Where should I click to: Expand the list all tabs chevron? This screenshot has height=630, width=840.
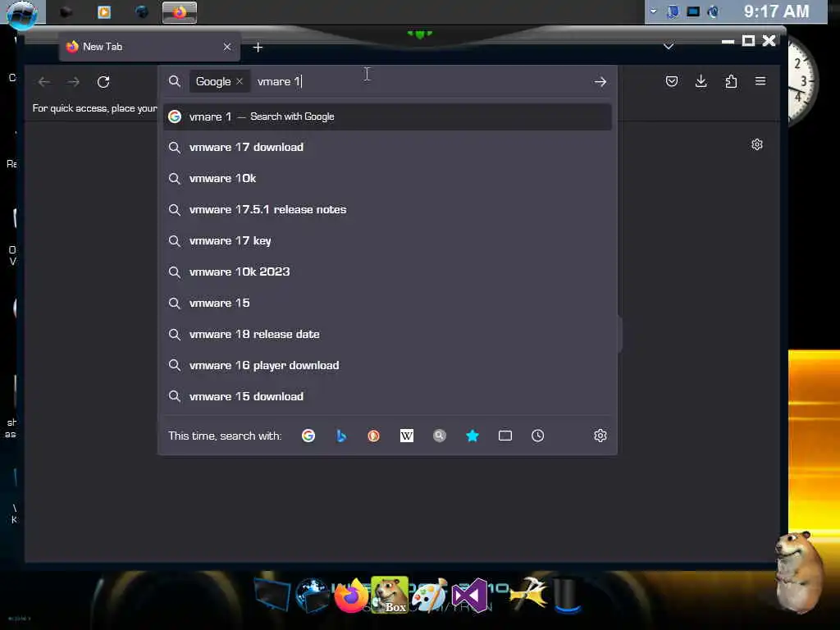(x=668, y=47)
